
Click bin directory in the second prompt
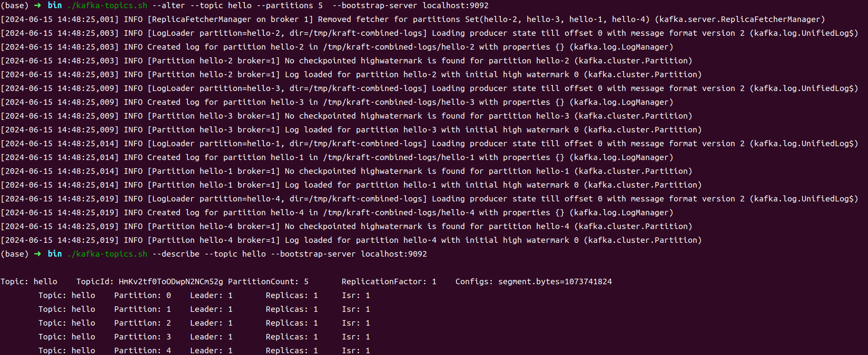click(55, 254)
